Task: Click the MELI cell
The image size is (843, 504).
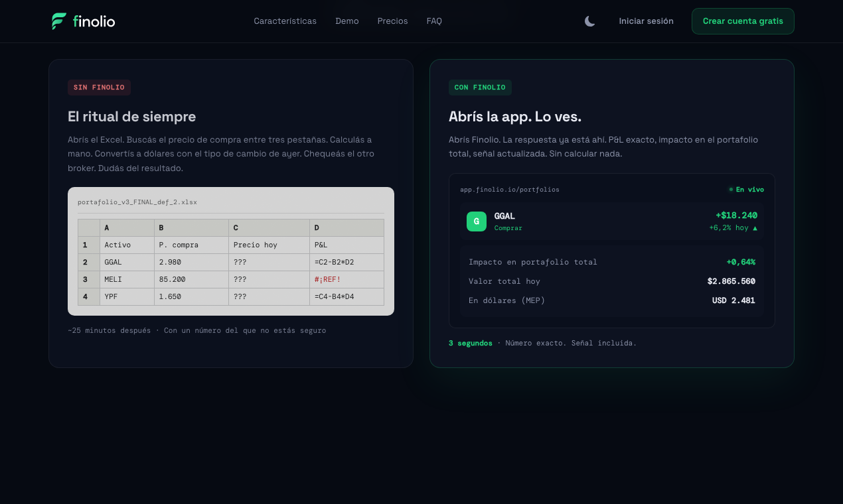Action: coord(127,280)
